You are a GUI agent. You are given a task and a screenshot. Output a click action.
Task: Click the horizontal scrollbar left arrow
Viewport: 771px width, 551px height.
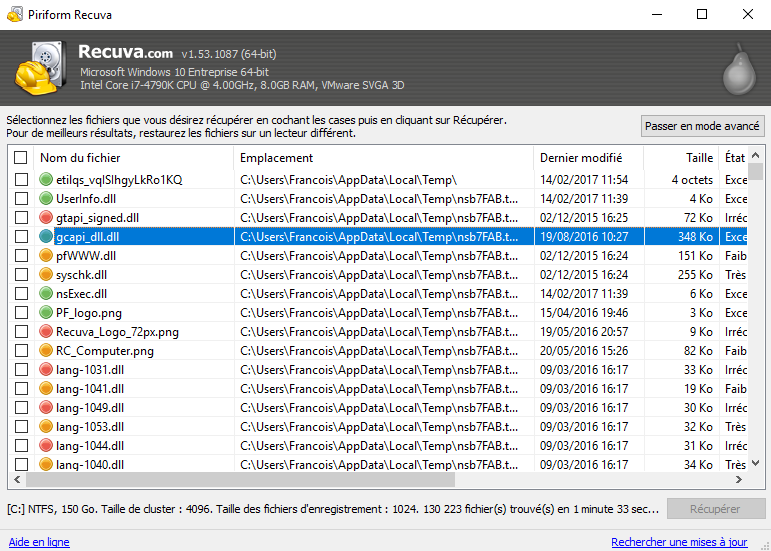coord(17,479)
